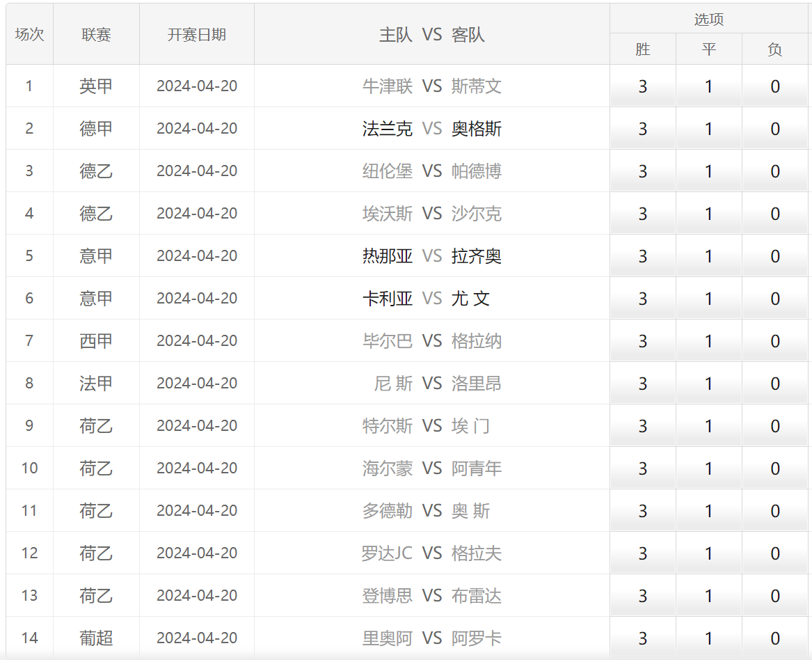Click away team 洛里昂
Screen dimensions: 812x662
(477, 384)
